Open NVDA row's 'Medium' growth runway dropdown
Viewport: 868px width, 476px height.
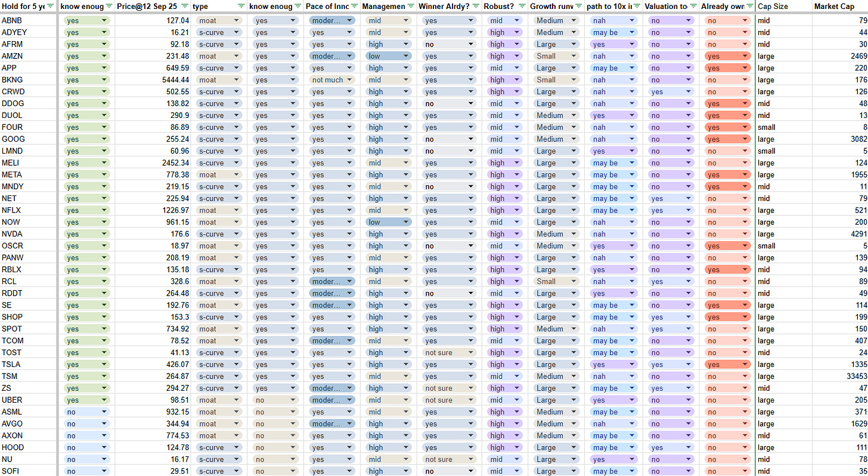pos(557,234)
